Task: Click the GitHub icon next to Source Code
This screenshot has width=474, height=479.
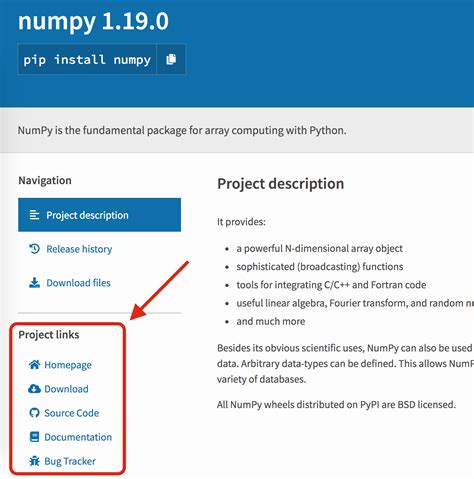Action: [x=34, y=413]
